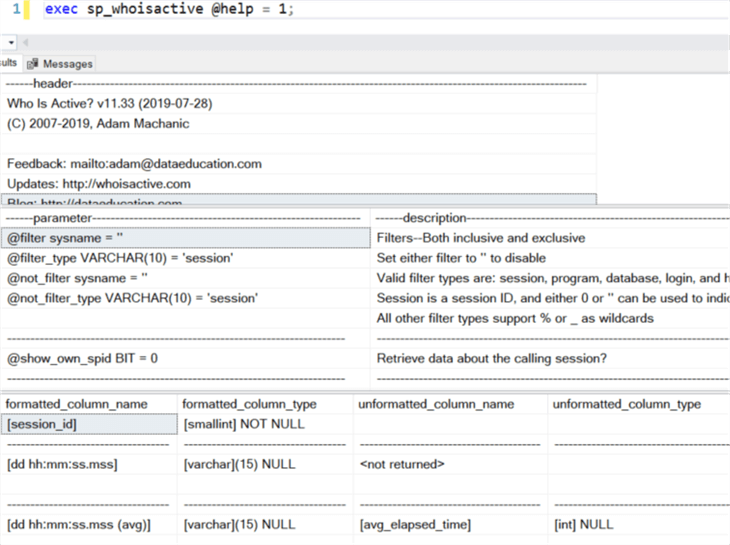Click the unformatted_column_type column header
The image size is (730, 545).
pos(639,404)
